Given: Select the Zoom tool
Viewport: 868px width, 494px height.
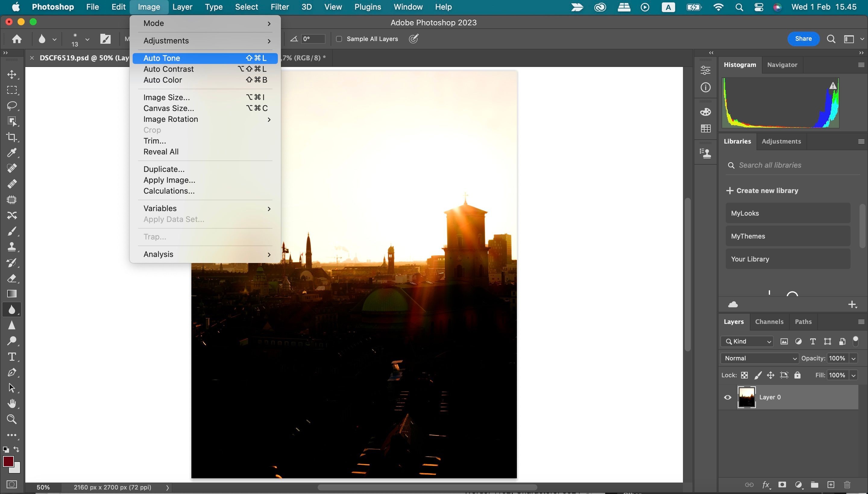Looking at the screenshot, I should 12,419.
